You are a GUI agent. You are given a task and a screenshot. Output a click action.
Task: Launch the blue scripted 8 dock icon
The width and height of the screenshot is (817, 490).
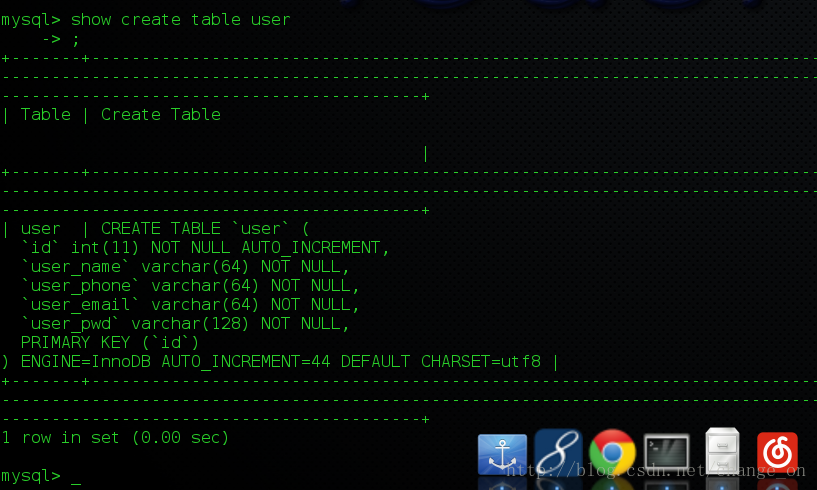[558, 452]
